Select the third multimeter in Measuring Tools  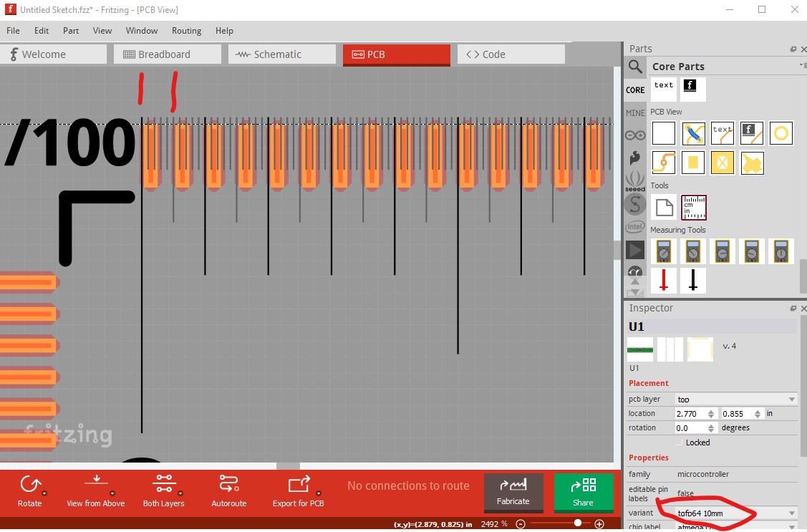(722, 251)
